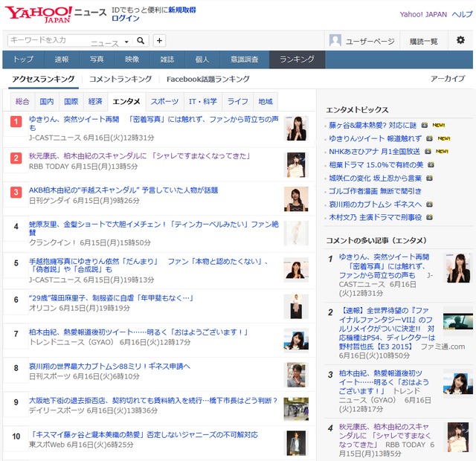Select the 速報 navigation tab
476x461 pixels.
click(x=62, y=59)
